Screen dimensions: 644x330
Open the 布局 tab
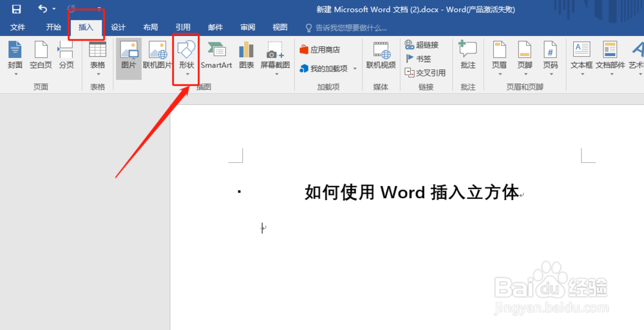point(151,28)
